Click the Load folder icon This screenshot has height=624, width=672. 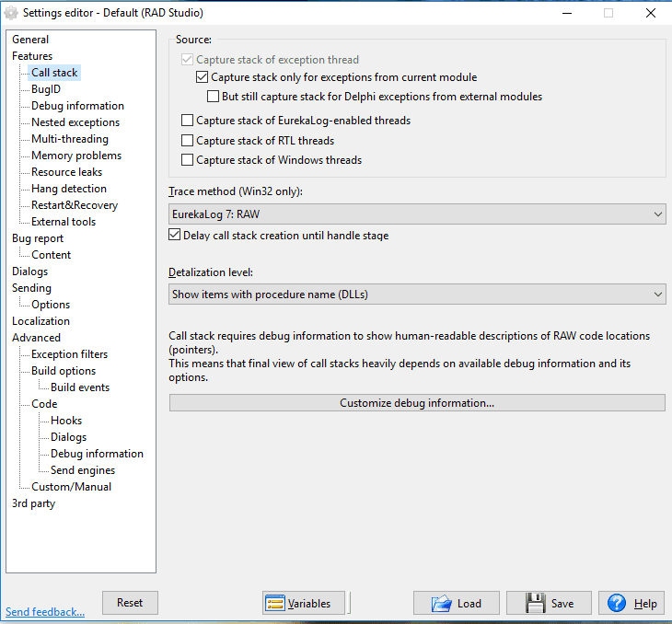[x=442, y=604]
